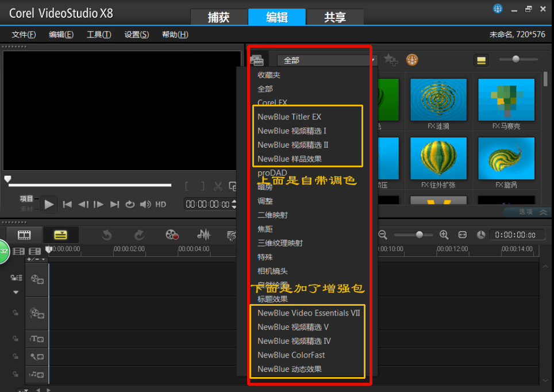Viewport: 554px width, 392px height.
Task: Click the orange film reel icon
Action: point(412,60)
